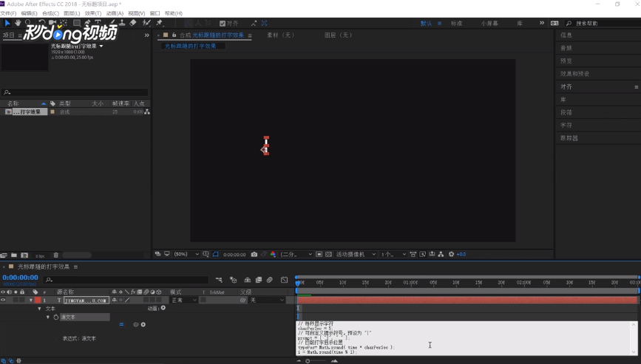Screen dimensions: 641x364
Task: Open the 图层(L) menu
Action: click(72, 13)
